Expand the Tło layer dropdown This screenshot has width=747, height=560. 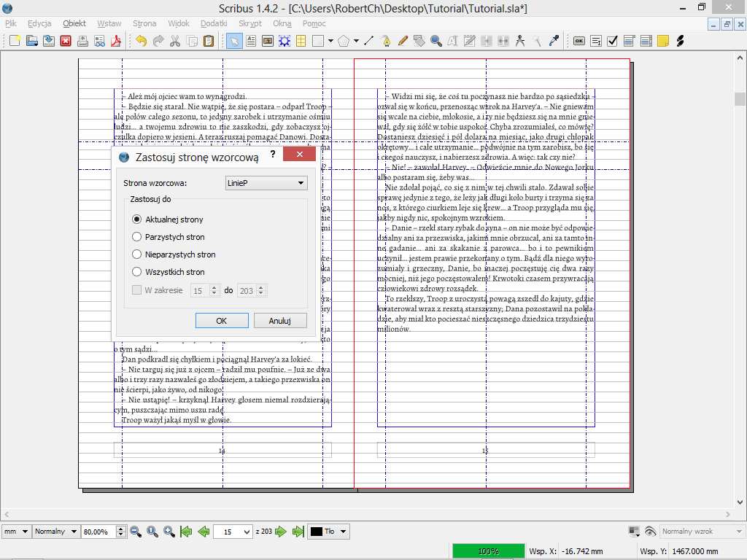[328, 532]
